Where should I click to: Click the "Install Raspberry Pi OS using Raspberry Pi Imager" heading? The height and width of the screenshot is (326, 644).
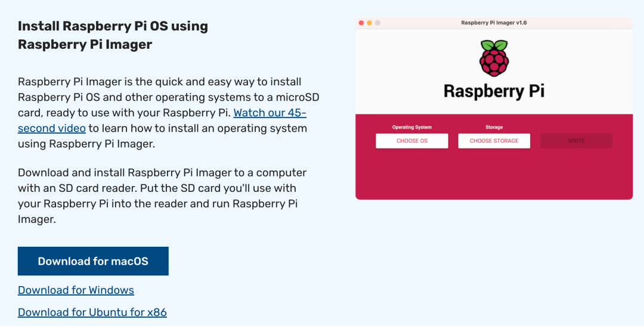coord(113,35)
